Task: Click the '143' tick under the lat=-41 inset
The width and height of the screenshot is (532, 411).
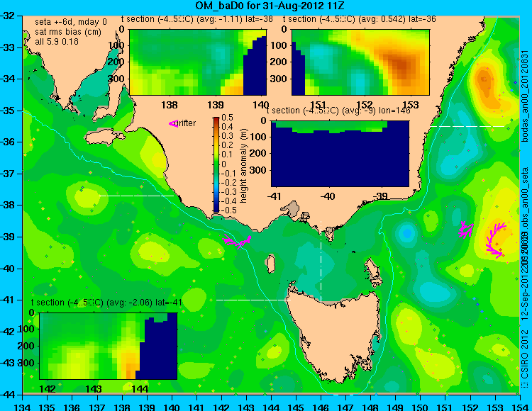Action: pyautogui.click(x=94, y=389)
